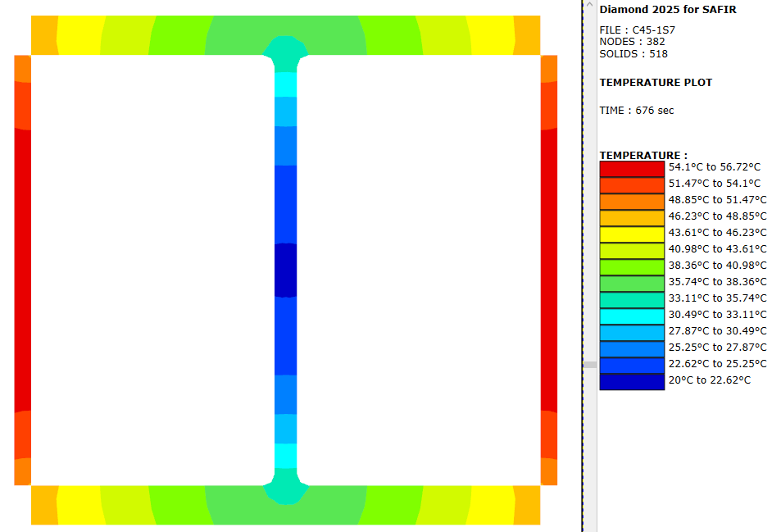Screen dimensions: 781x532
Task: Click the vertical scrollbar thumb beside the legend
Action: (x=590, y=364)
